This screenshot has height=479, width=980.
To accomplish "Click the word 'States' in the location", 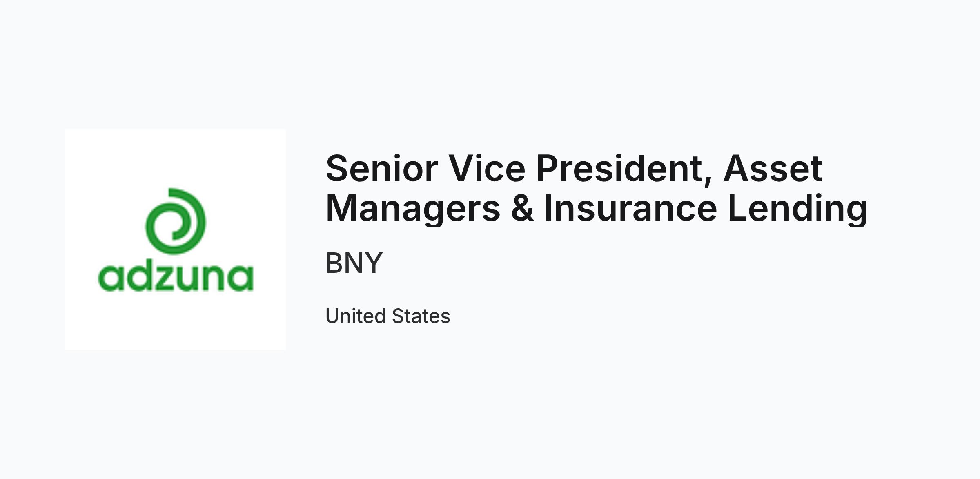I will tap(421, 316).
